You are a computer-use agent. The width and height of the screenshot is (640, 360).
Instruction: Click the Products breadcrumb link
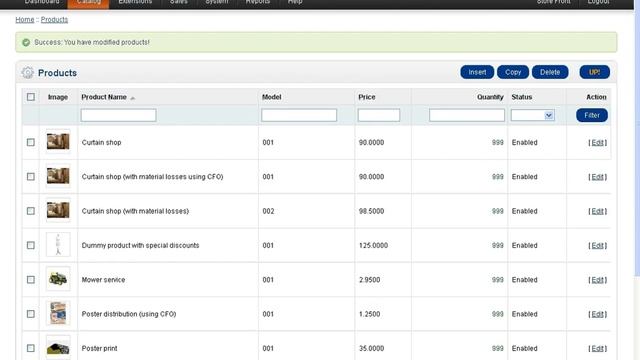coord(54,20)
